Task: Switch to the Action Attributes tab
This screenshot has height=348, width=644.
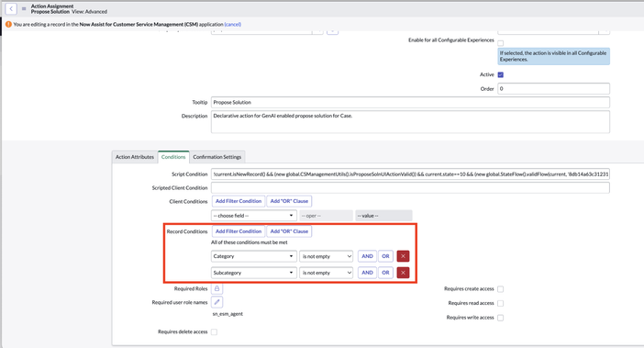Action: [x=135, y=157]
